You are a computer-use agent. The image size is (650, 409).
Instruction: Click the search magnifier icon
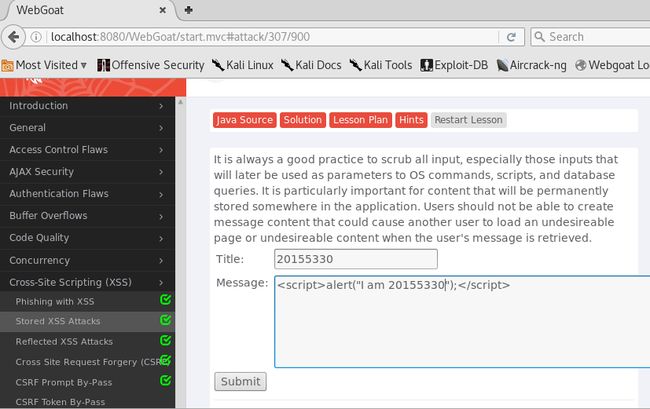[x=539, y=37]
